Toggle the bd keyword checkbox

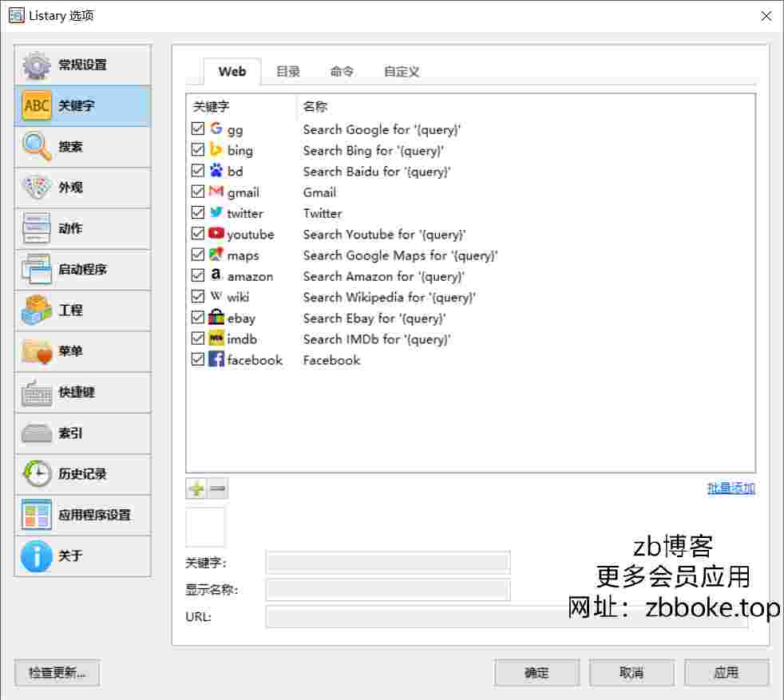pos(198,171)
